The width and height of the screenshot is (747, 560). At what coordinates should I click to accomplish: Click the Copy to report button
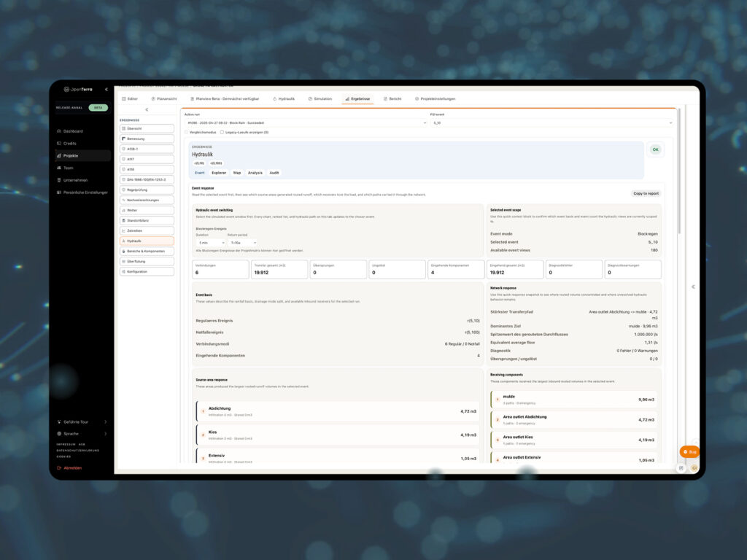click(646, 193)
